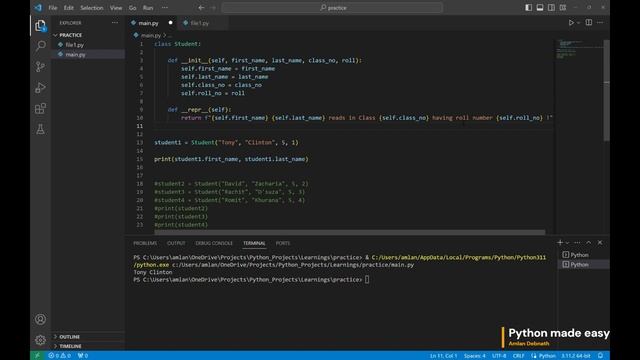Open Explorer Views and More Actions ellipsis
Viewport: 640px width, 360px height.
tap(115, 23)
